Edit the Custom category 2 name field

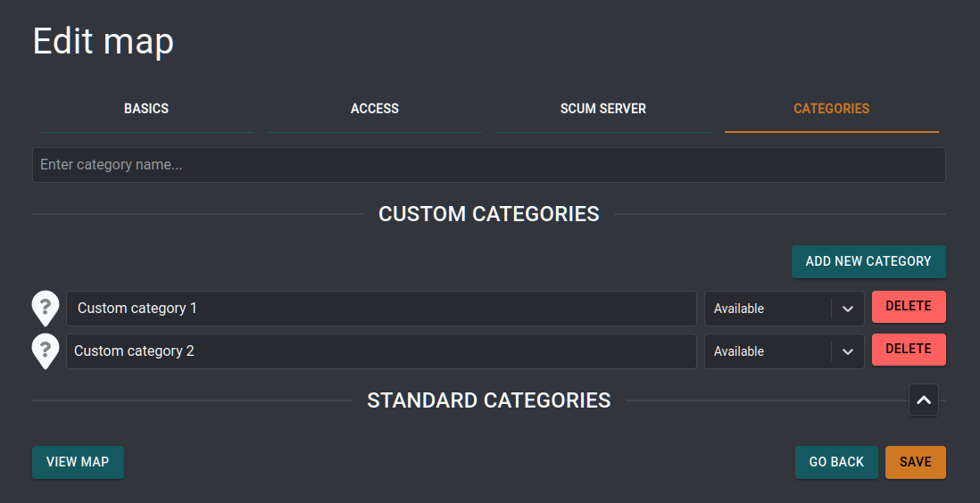pos(381,351)
